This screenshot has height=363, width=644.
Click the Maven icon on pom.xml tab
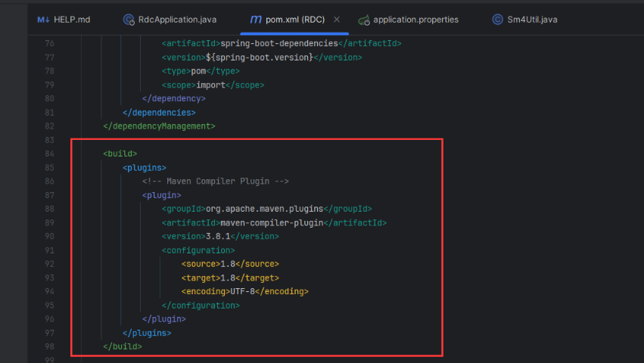click(x=256, y=19)
